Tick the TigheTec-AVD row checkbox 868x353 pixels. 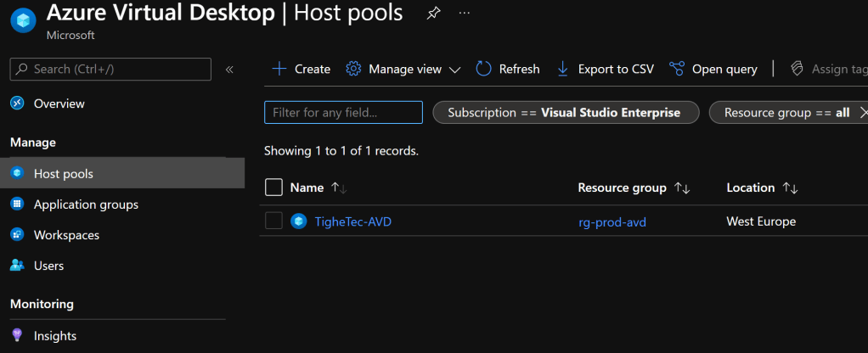click(x=273, y=221)
